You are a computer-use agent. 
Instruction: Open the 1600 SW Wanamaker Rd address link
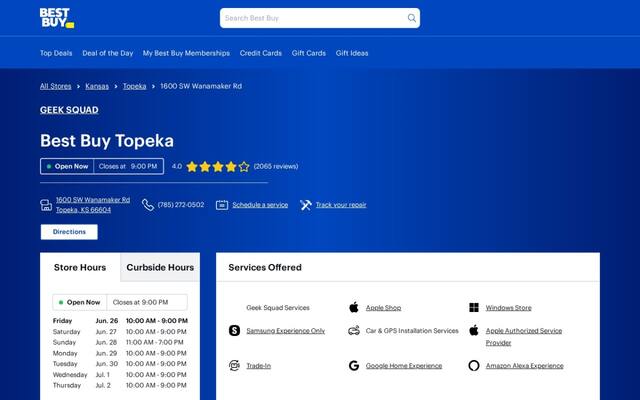click(93, 205)
